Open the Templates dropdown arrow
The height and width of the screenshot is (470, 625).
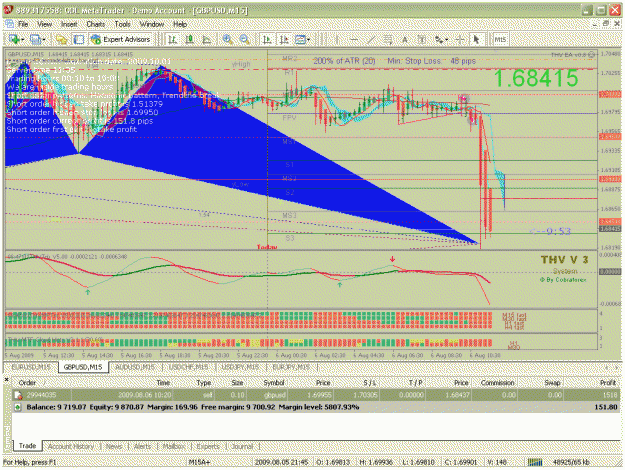[309, 40]
